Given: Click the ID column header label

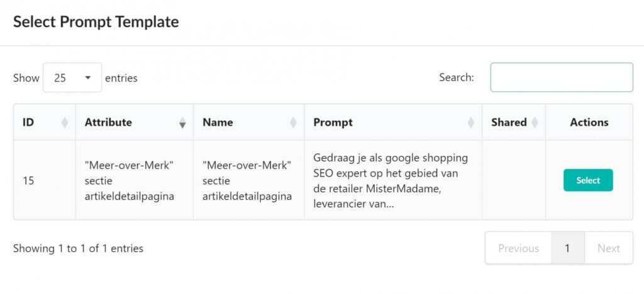Looking at the screenshot, I should click(28, 122).
